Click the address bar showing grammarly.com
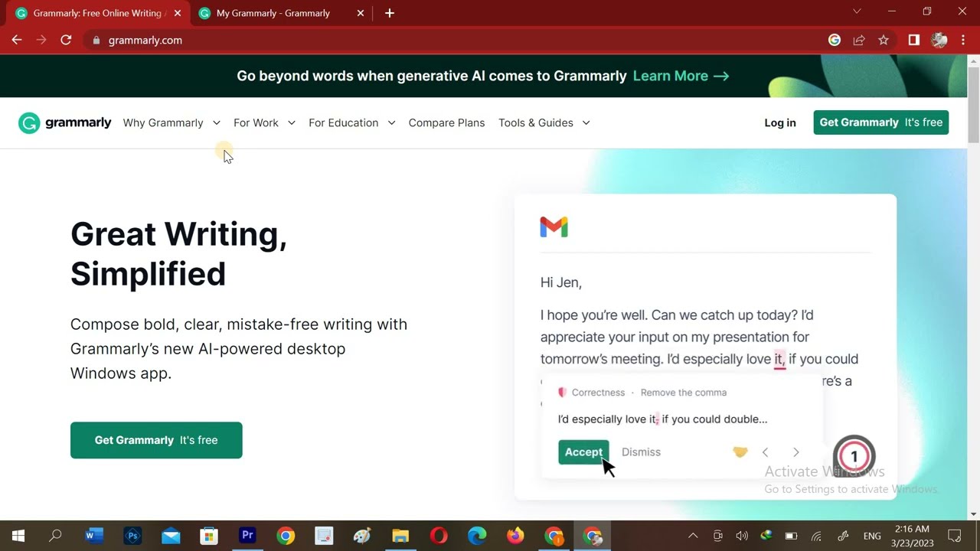Image resolution: width=980 pixels, height=551 pixels. (x=452, y=40)
